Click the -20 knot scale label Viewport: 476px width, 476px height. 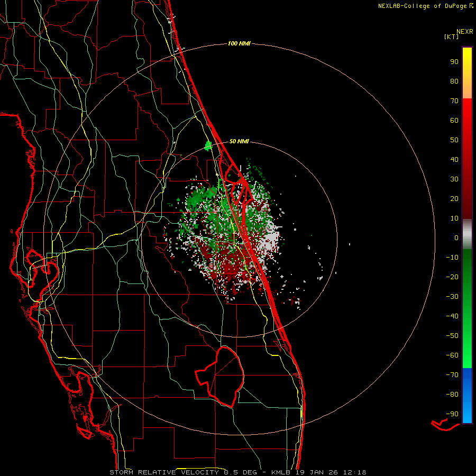point(452,277)
